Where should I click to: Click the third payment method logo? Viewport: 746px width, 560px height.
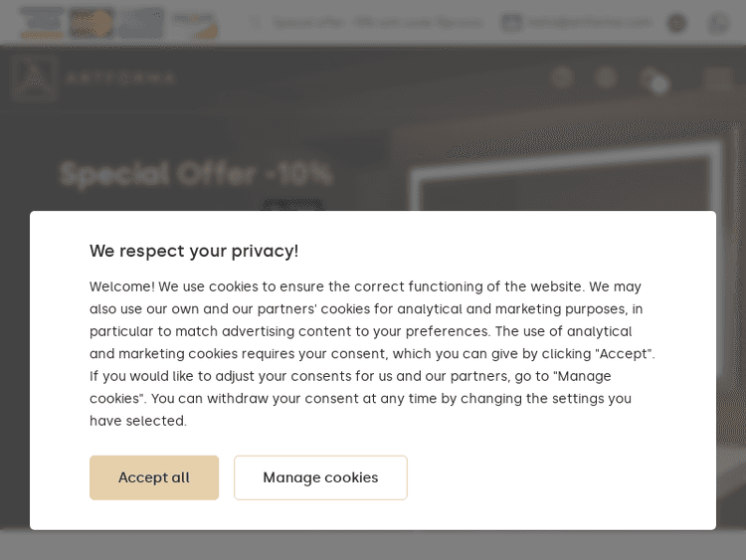[142, 22]
